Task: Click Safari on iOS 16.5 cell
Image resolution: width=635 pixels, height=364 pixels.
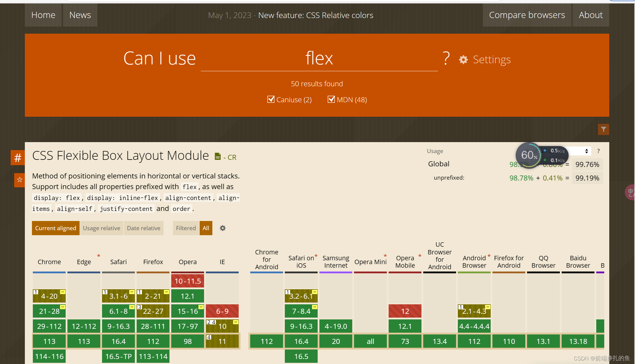Action: (x=301, y=356)
